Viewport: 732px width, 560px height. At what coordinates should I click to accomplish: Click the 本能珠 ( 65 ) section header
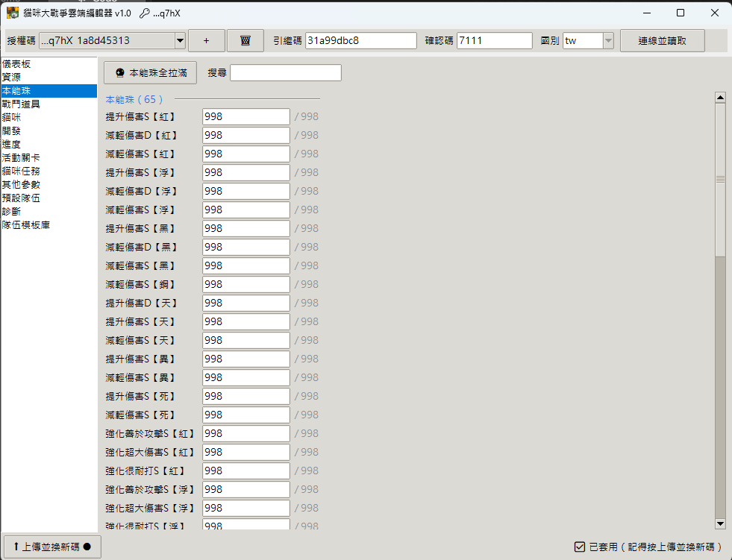coord(134,99)
